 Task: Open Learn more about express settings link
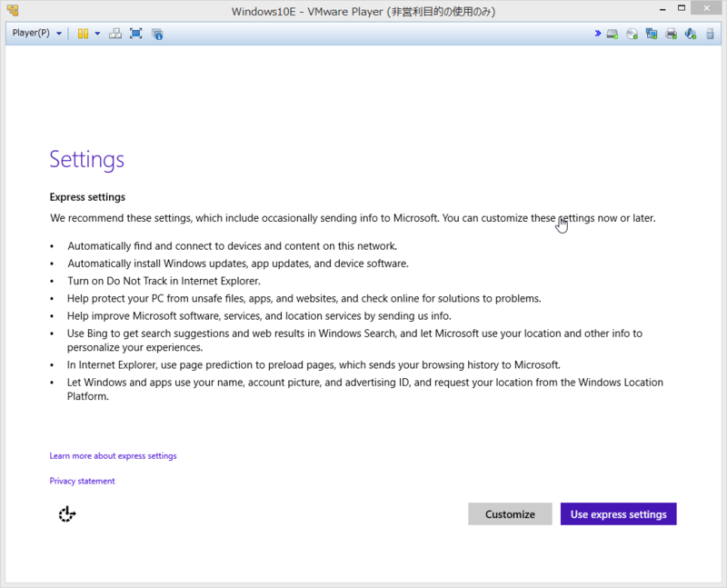point(113,456)
